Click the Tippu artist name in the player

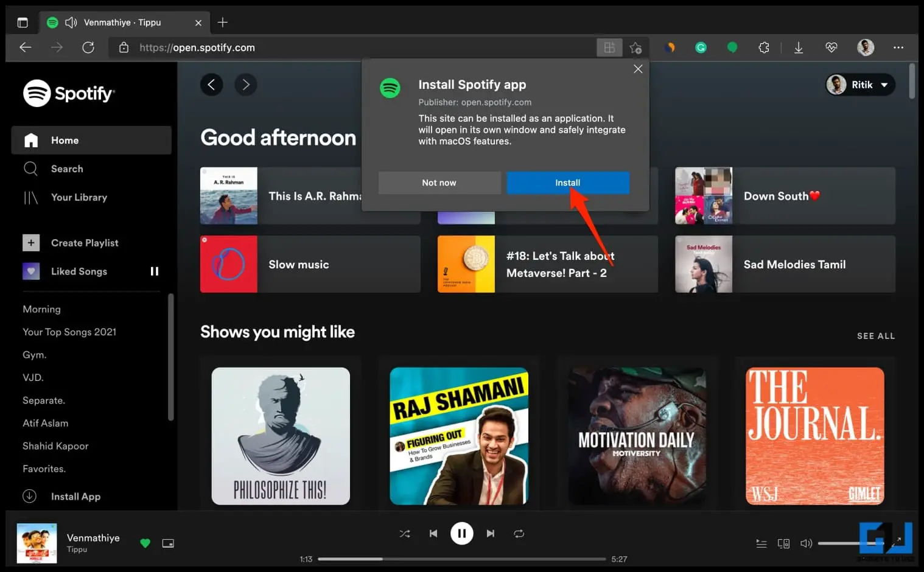tap(77, 549)
